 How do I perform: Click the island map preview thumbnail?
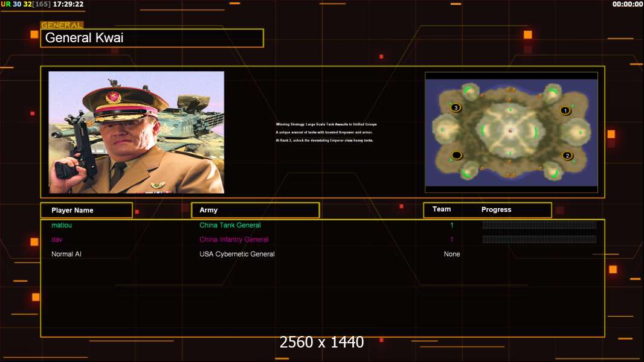point(511,132)
